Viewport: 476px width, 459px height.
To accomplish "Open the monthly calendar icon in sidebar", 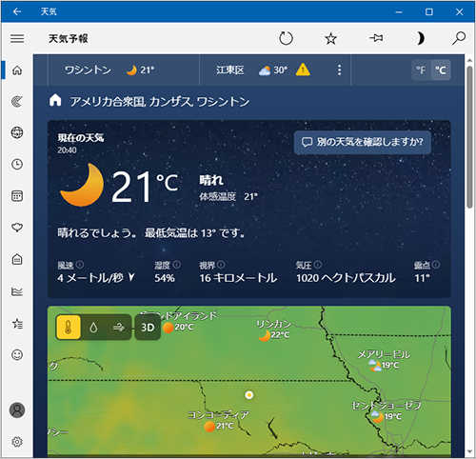I will (x=17, y=196).
